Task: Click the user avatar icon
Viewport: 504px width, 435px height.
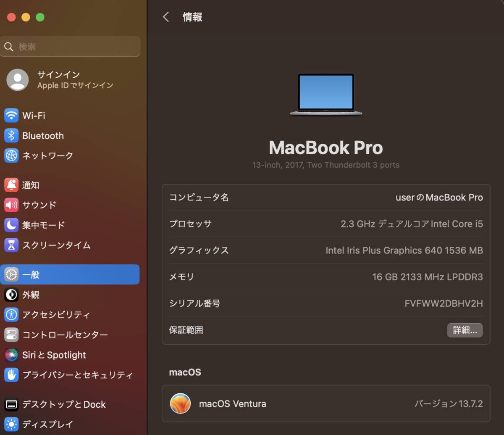Action: click(18, 79)
